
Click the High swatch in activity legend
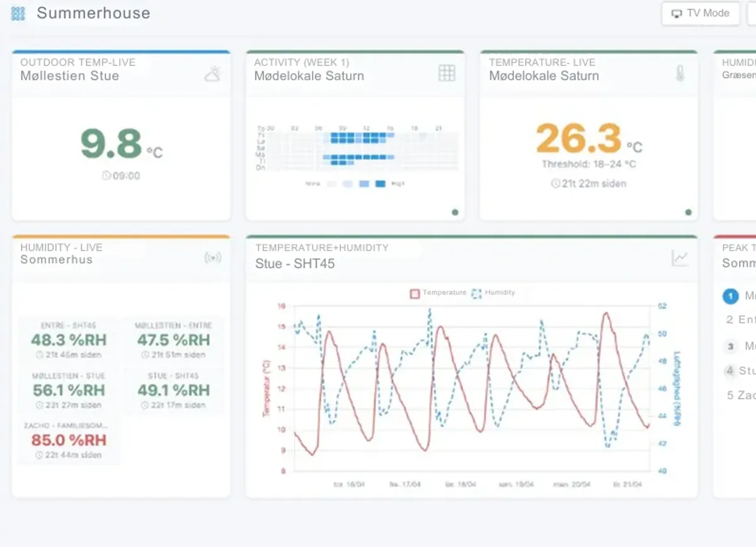(x=381, y=184)
